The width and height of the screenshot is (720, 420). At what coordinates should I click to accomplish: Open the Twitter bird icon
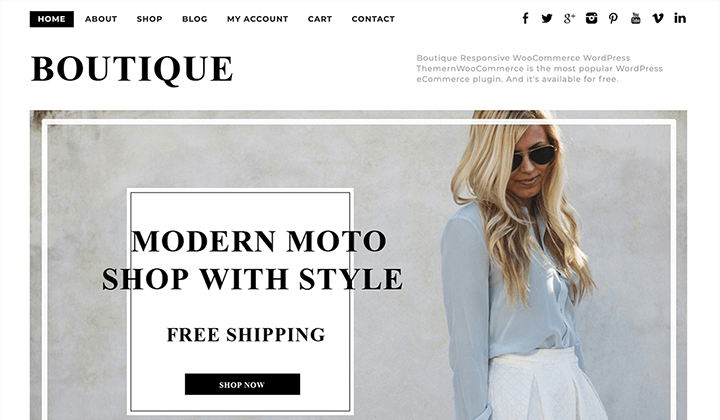click(x=546, y=18)
